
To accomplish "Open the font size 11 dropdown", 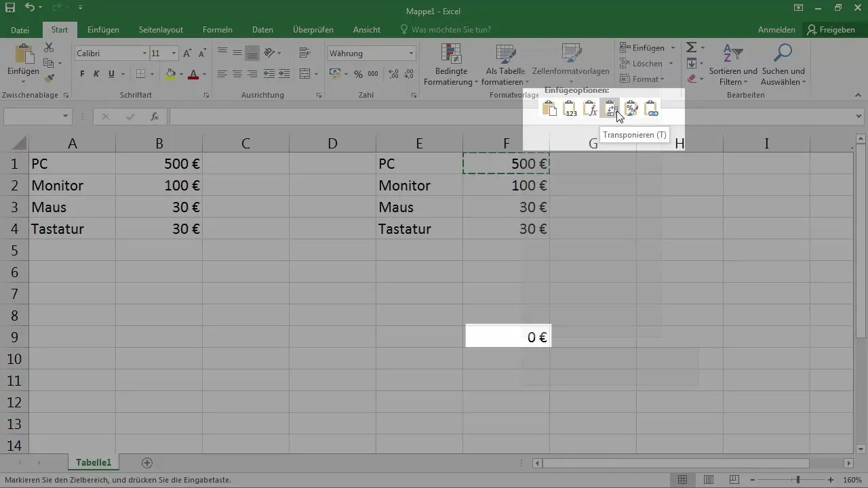I will point(174,54).
